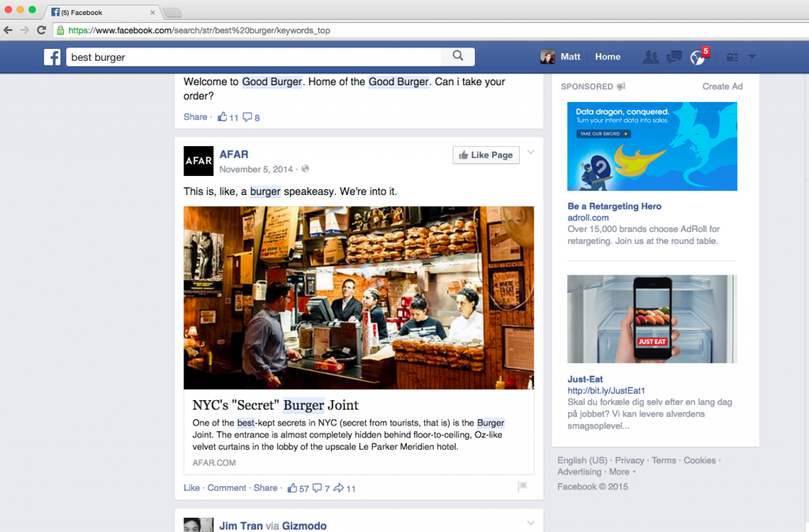Open the burger joint photo
Image resolution: width=809 pixels, height=532 pixels.
[359, 298]
